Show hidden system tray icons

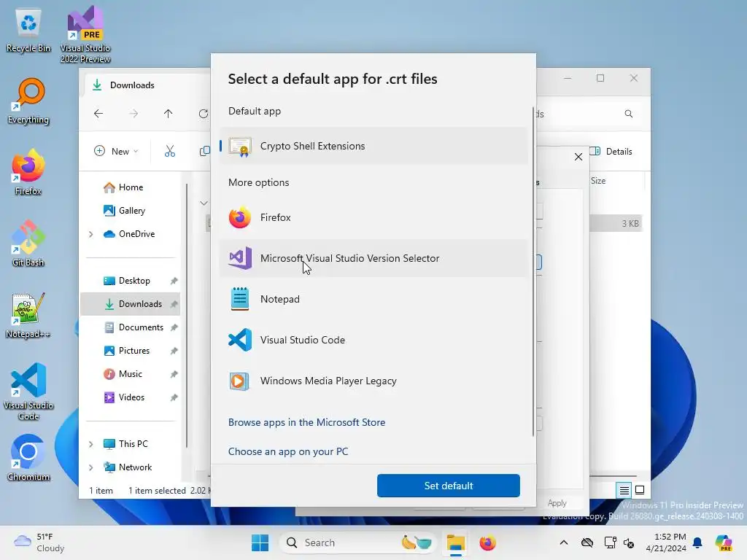pos(564,542)
